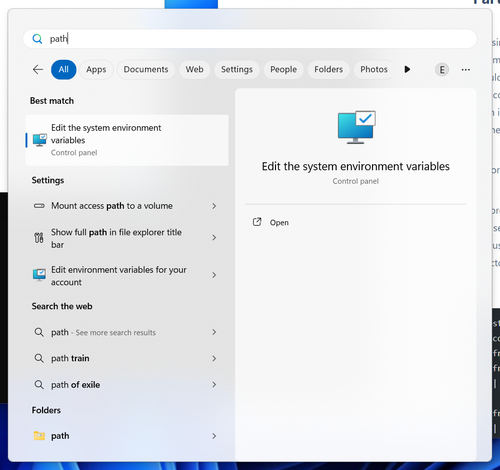Image resolution: width=500 pixels, height=470 pixels.
Task: Open Edit the system environment variables result
Action: [x=127, y=140]
